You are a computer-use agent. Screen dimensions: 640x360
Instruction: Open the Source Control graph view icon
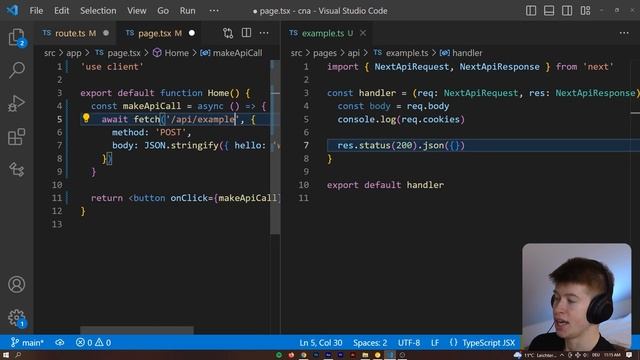(16, 169)
